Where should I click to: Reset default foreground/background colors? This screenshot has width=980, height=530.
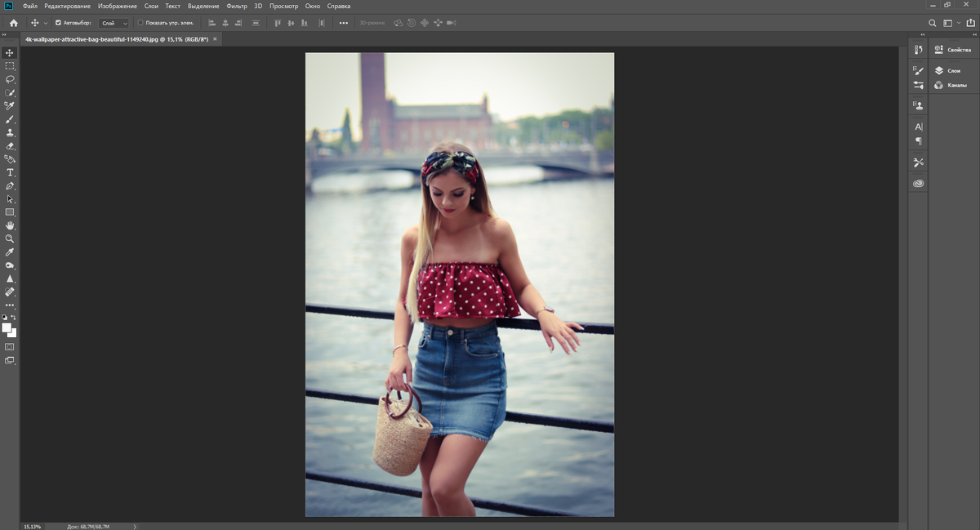click(x=4, y=317)
